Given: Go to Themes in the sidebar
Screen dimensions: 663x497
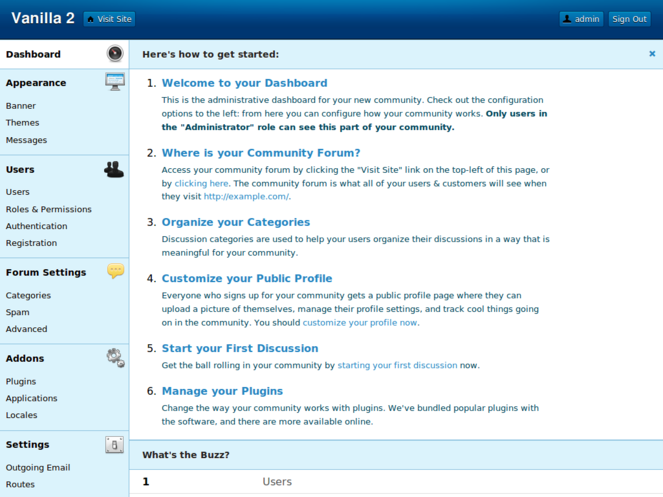Looking at the screenshot, I should click(x=23, y=123).
